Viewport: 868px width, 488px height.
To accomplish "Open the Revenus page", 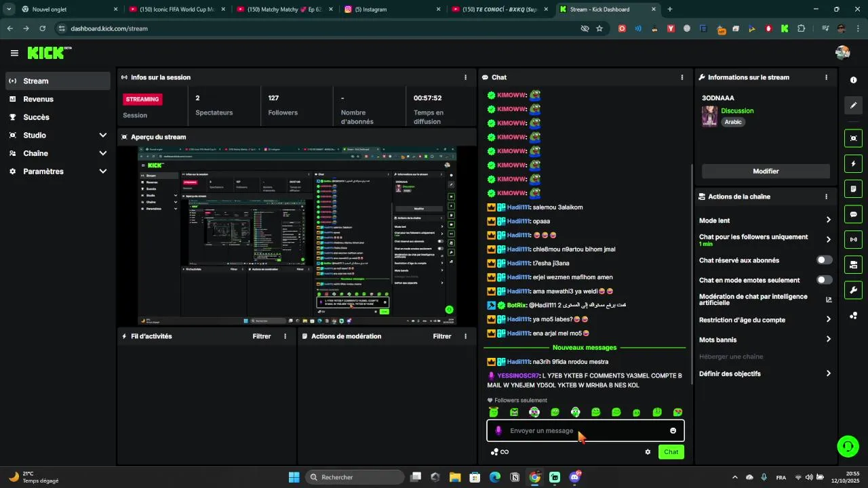I will coord(58,99).
